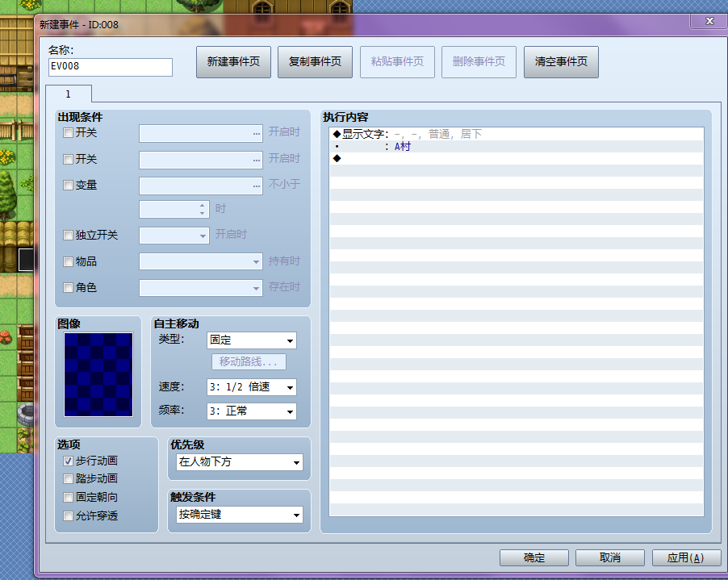
Task: Click the variable value box before 时
Action: [x=174, y=209]
